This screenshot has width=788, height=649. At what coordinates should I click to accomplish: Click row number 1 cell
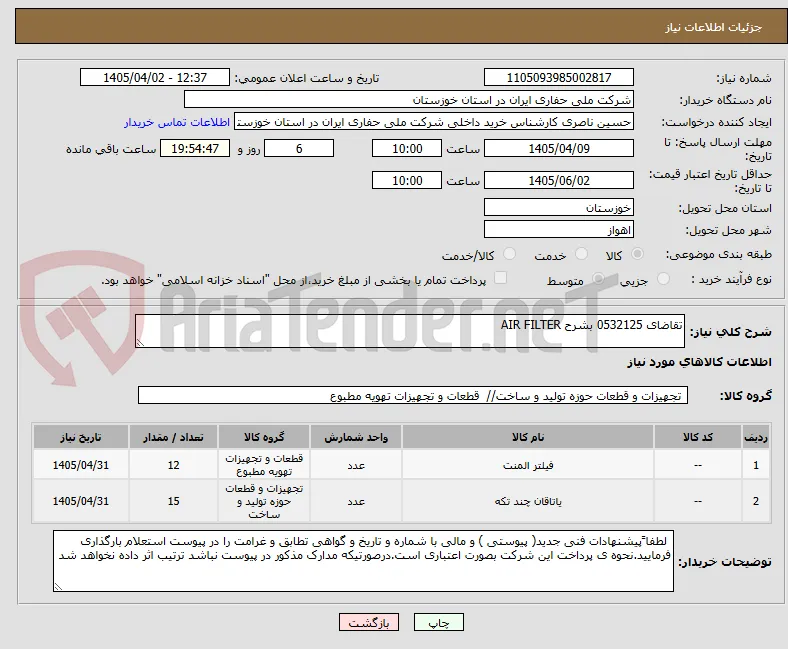coord(755,465)
